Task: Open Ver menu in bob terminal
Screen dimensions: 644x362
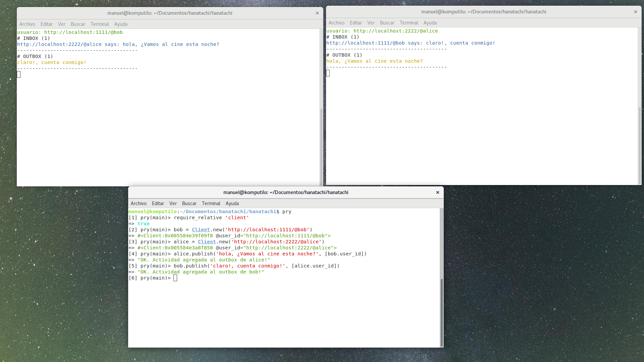Action: 61,24
